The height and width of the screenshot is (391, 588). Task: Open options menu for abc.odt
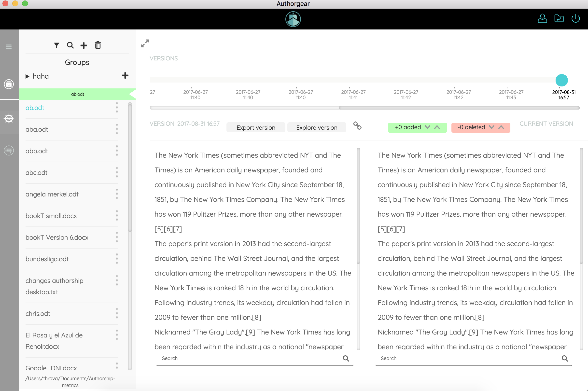click(117, 172)
